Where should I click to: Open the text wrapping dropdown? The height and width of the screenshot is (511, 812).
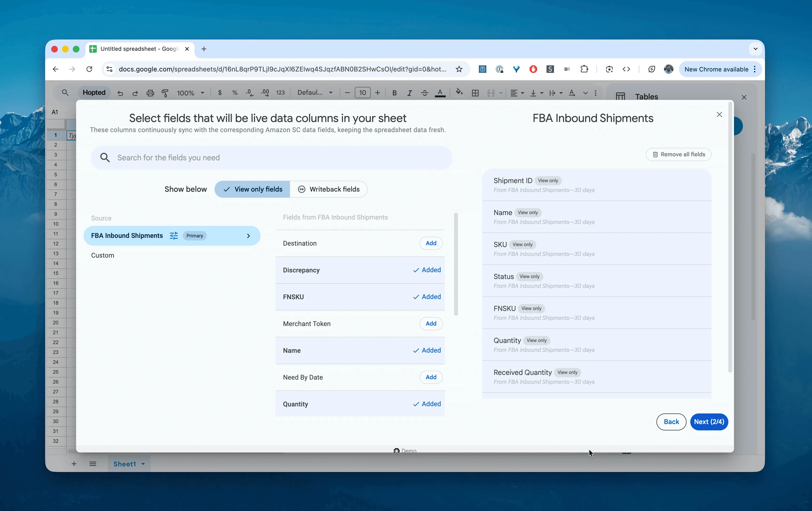(556, 93)
